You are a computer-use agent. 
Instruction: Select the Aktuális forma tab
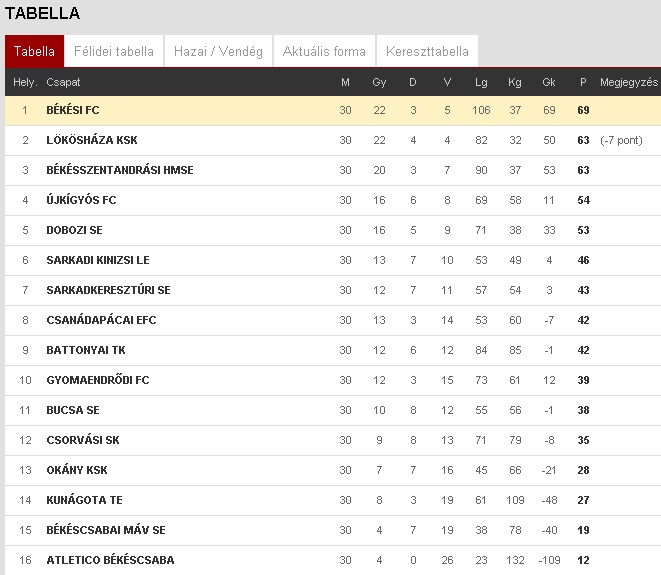pos(324,51)
